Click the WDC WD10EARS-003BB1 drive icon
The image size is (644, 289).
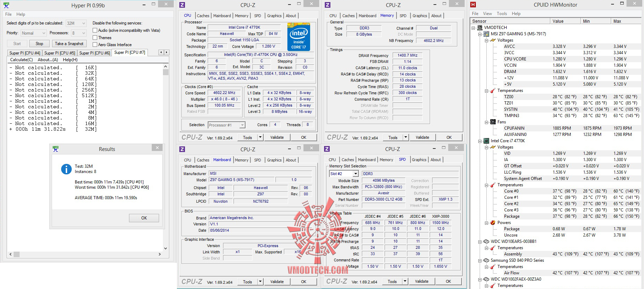click(486, 241)
